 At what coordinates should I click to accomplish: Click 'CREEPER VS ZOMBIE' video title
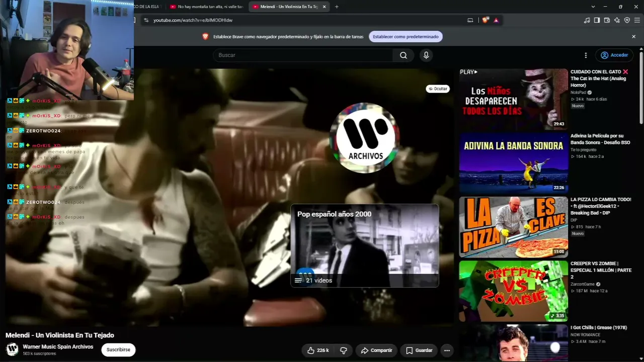point(601,270)
